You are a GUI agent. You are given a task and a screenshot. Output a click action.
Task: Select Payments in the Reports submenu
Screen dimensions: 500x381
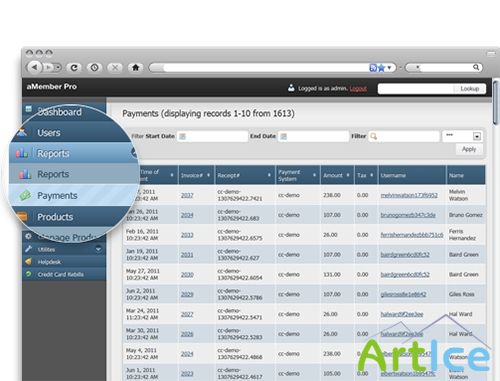pyautogui.click(x=57, y=195)
